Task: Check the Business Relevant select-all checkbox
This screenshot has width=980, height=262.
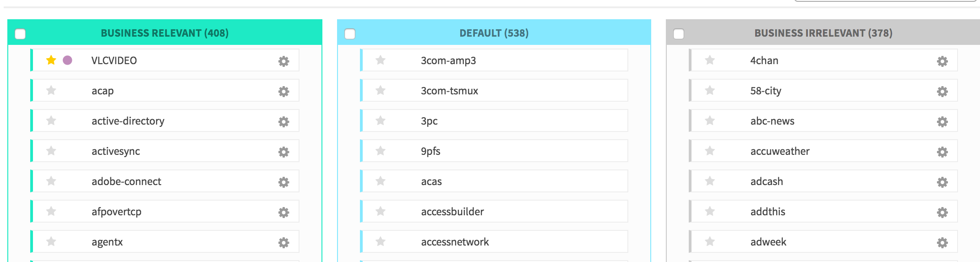Action: [20, 34]
